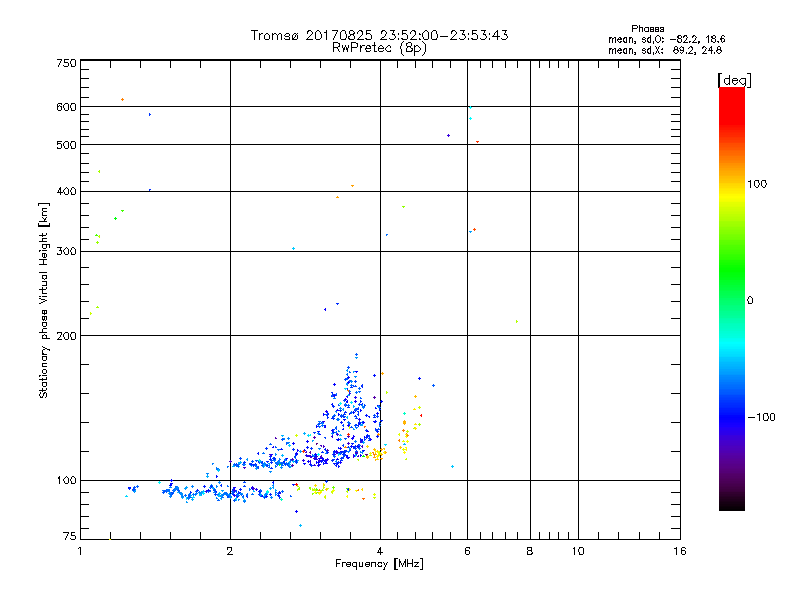Click the y-axis '600' tick label

(67, 107)
